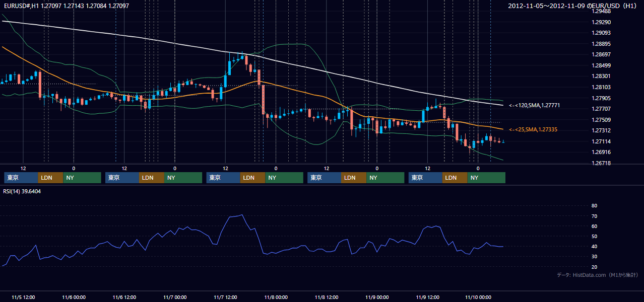Click the 11/9 12:00 time axis label

tap(427, 297)
